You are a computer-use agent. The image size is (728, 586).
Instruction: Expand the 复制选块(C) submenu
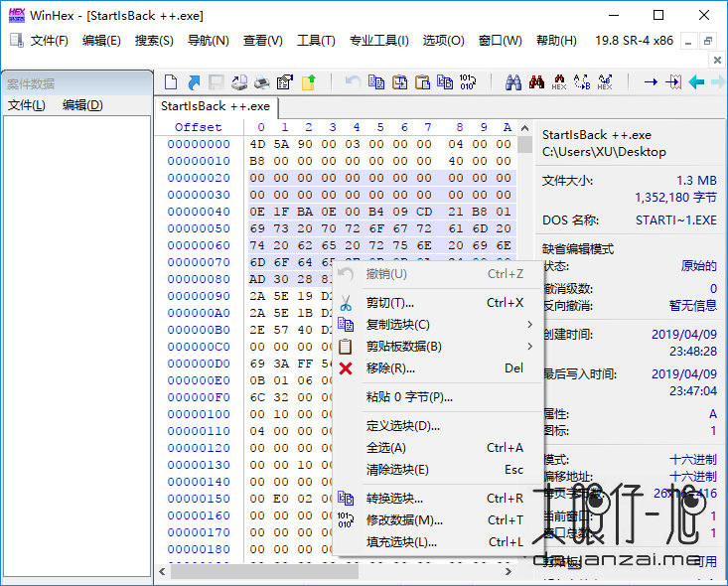coord(438,325)
